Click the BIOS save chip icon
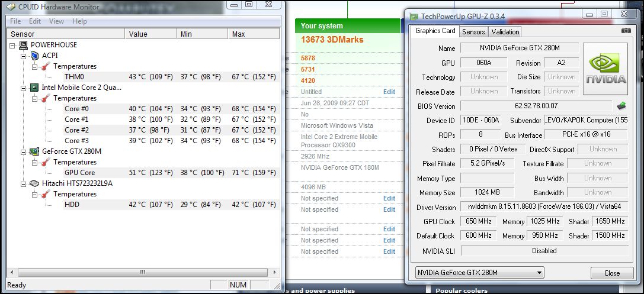This screenshot has height=294, width=644. (621, 106)
